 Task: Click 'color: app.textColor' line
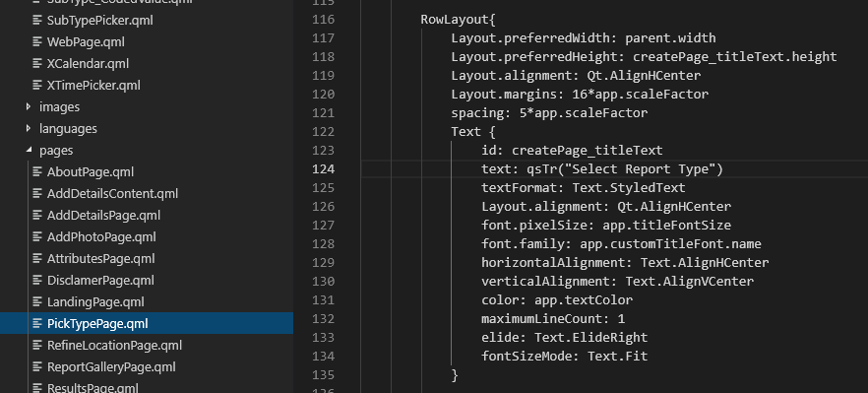pos(557,299)
